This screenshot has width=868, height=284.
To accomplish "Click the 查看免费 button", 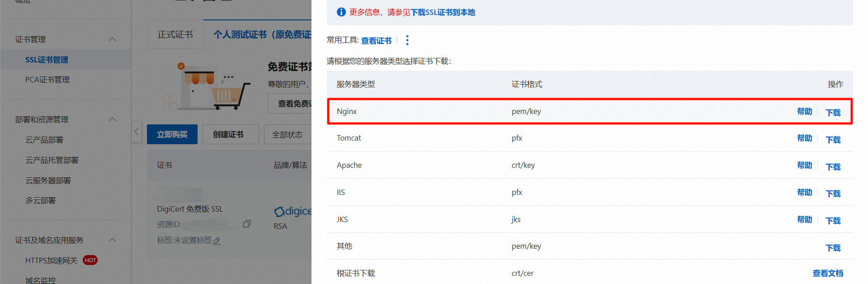I will tap(290, 104).
